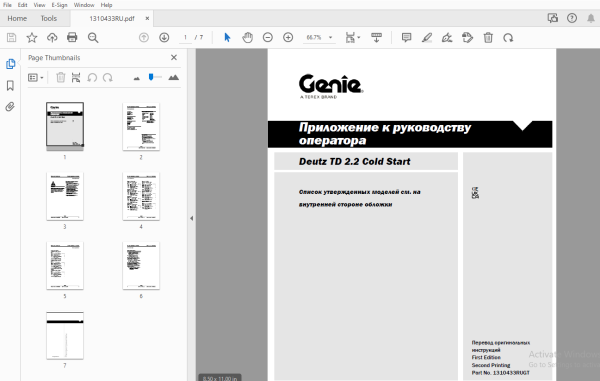Delete with main toolbar trash icon

pos(488,37)
